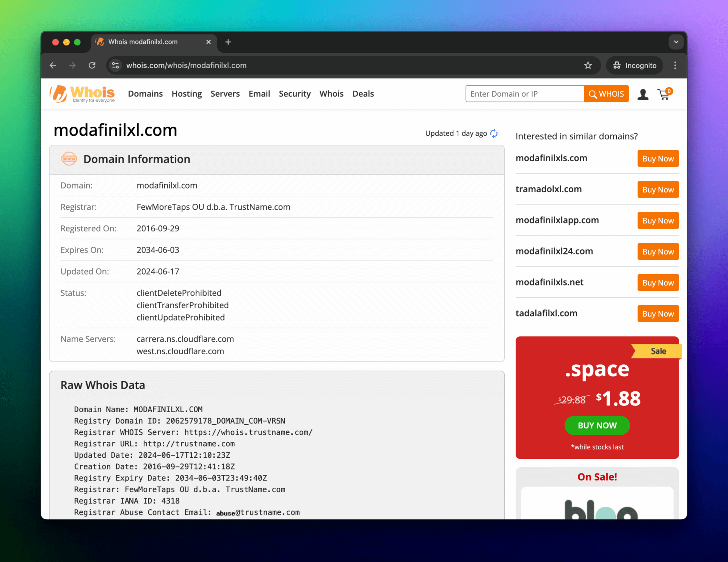The image size is (728, 562).
Task: Buy Now for modafinilxls.com
Action: [658, 159]
